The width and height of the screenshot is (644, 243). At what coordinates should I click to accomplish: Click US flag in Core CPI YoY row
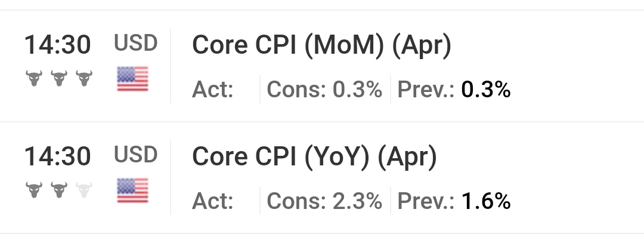(132, 190)
